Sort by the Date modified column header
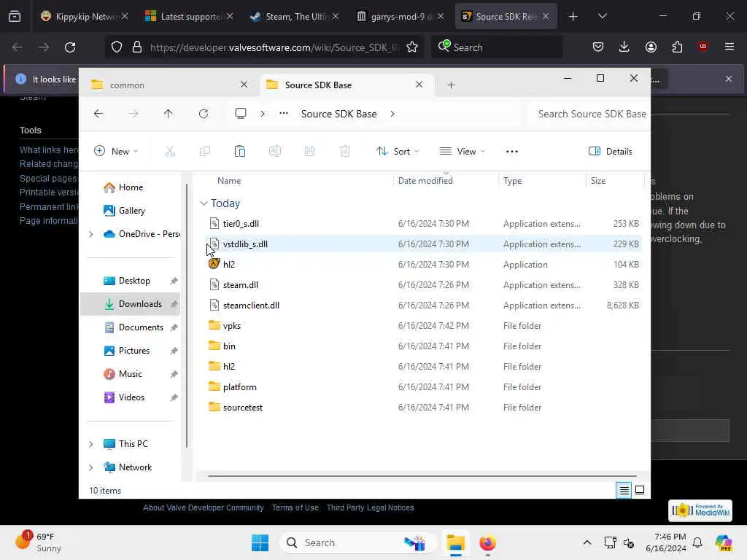The width and height of the screenshot is (747, 560). point(445,181)
